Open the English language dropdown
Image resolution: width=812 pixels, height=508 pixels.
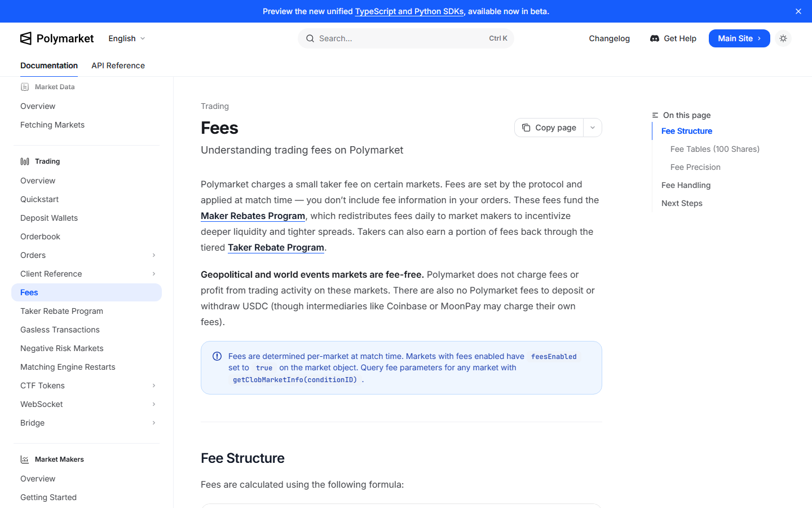(127, 38)
